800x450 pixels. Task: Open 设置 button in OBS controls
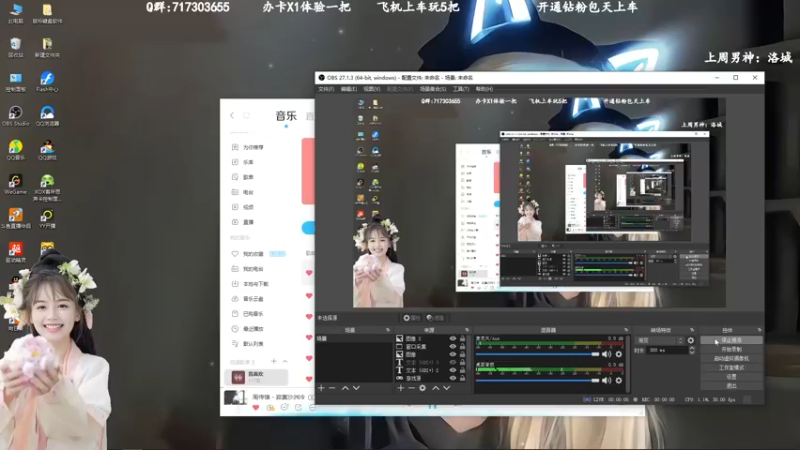tap(732, 377)
